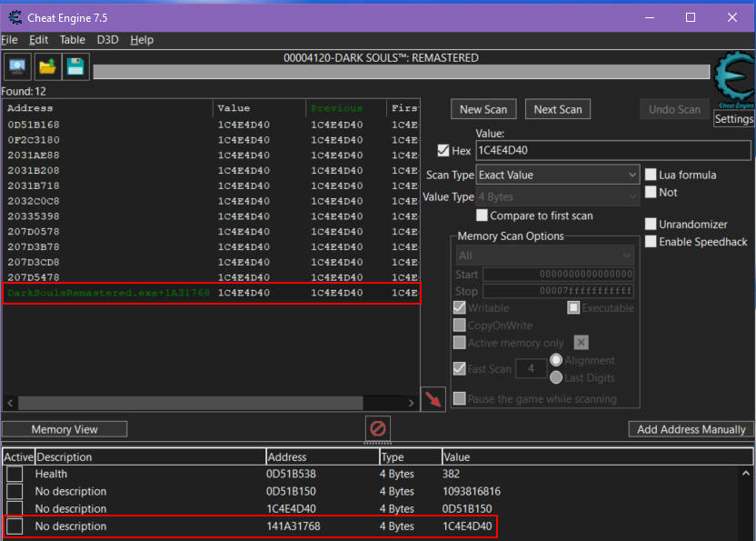This screenshot has height=541, width=756.
Task: Open the Help menu
Action: point(142,40)
